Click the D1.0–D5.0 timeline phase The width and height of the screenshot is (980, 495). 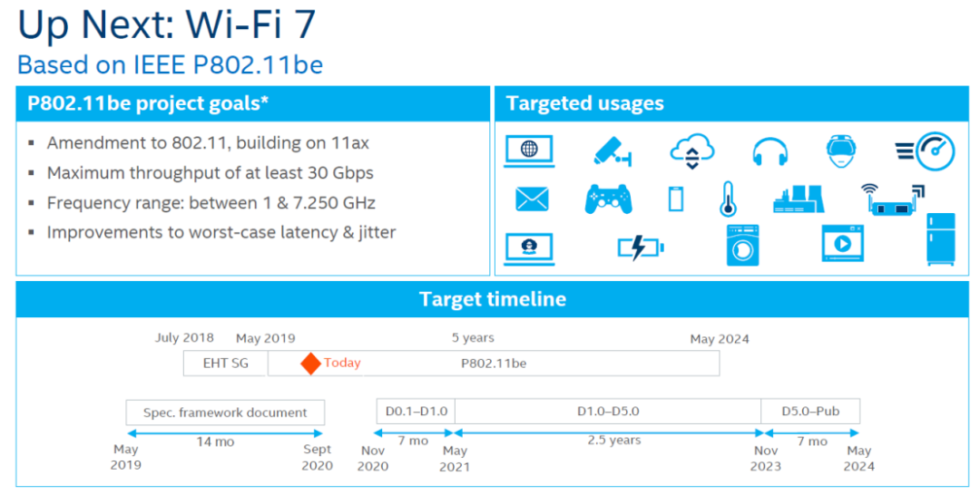608,412
